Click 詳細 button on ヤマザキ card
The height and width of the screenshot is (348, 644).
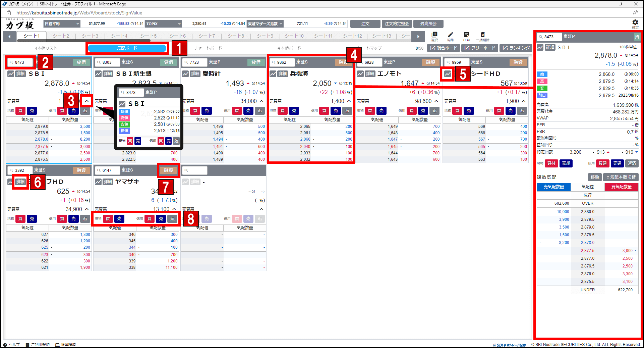[108, 182]
